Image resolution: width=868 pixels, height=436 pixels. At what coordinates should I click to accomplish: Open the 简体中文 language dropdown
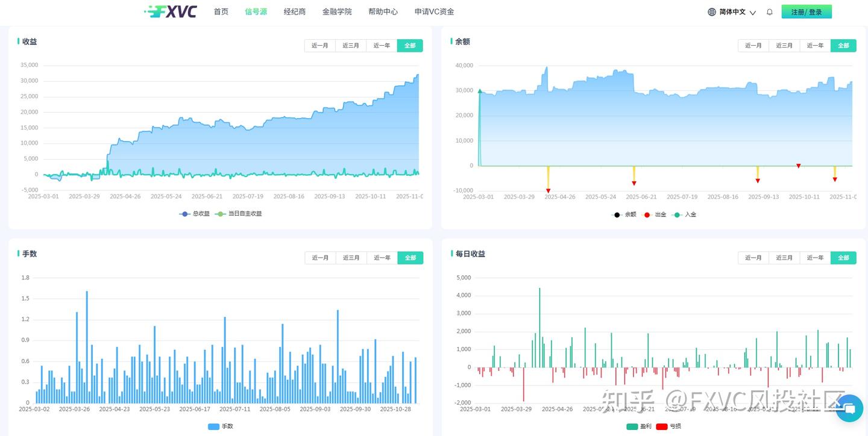click(x=732, y=11)
